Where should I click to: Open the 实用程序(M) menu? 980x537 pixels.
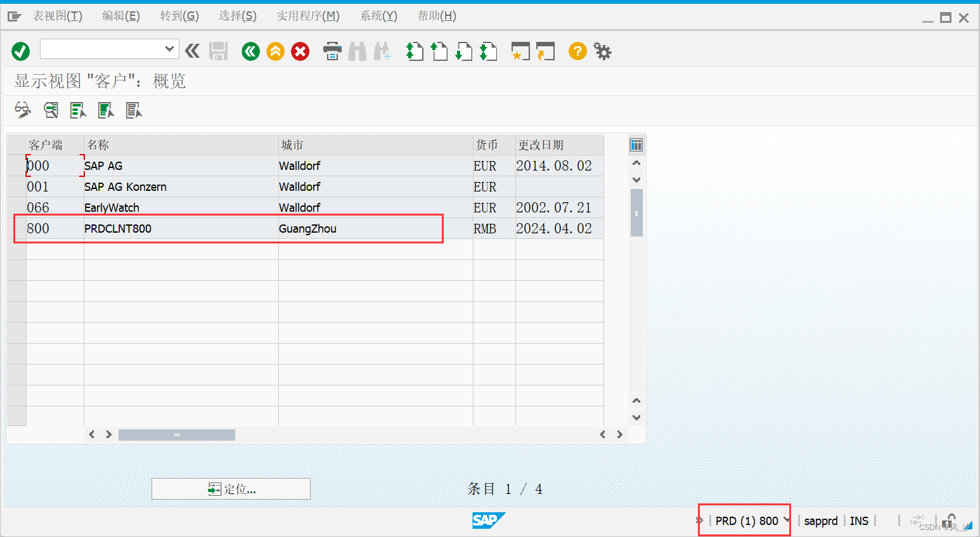coord(308,16)
